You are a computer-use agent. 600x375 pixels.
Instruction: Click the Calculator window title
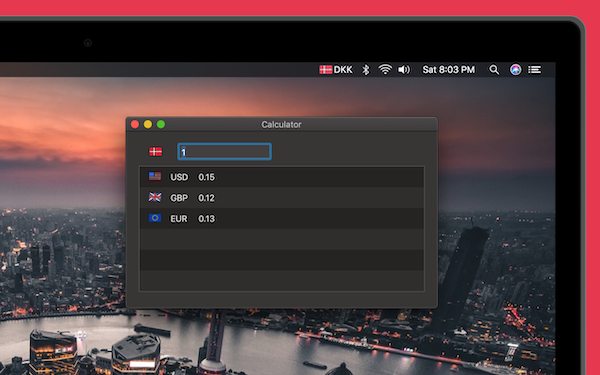[281, 124]
